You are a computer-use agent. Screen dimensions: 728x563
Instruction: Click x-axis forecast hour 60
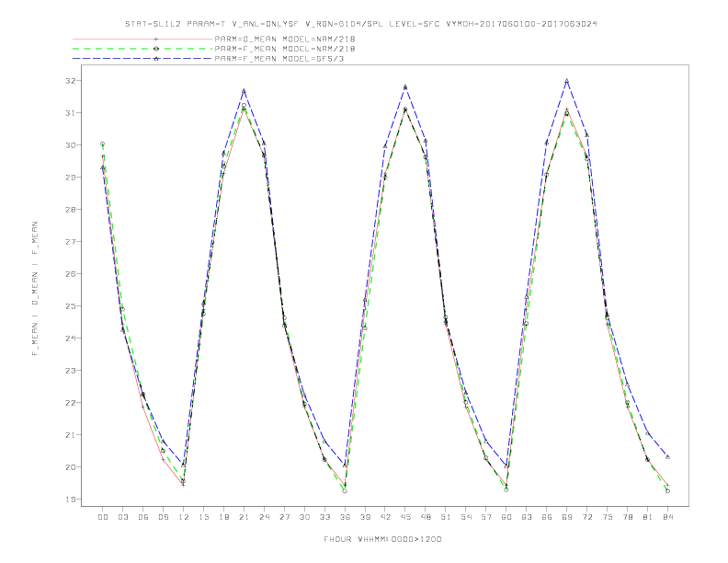pos(506,517)
